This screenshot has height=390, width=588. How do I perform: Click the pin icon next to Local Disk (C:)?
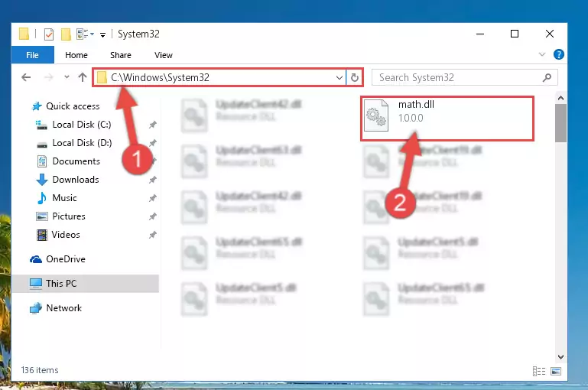click(152, 125)
